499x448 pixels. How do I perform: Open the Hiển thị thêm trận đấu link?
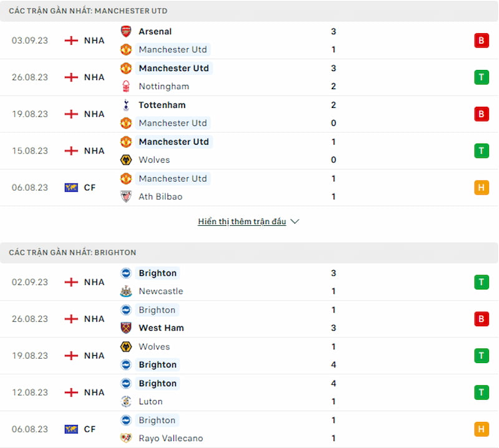click(x=242, y=222)
